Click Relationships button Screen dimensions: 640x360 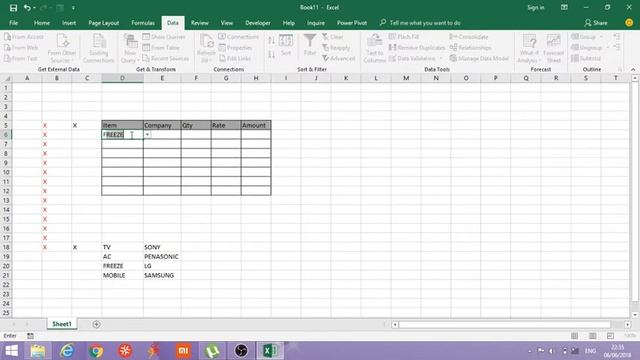tap(471, 48)
